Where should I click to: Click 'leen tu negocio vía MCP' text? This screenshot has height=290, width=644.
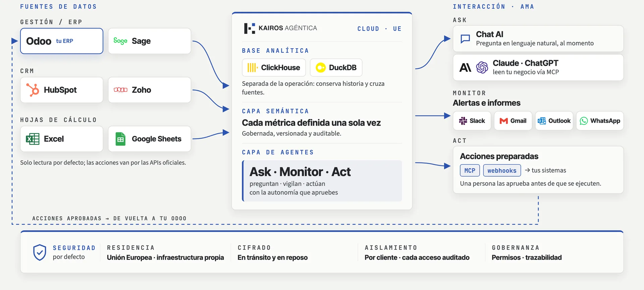(x=526, y=72)
